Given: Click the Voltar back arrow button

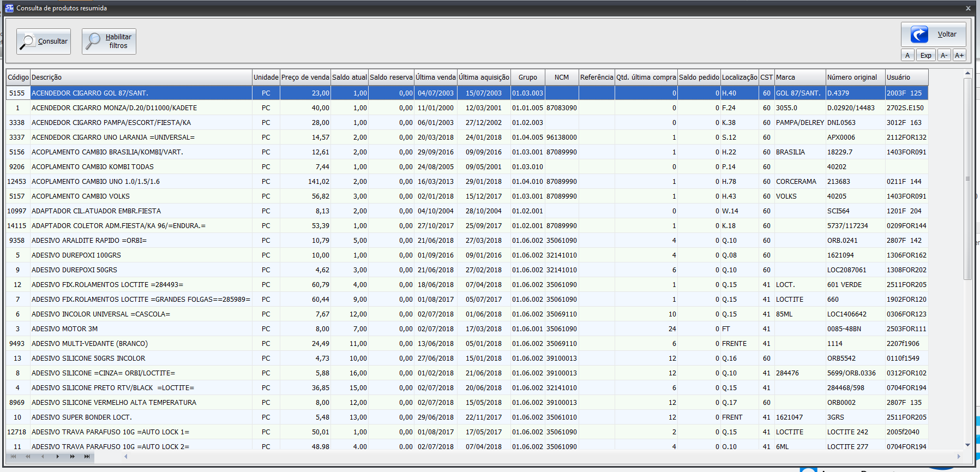Looking at the screenshot, I should point(933,34).
